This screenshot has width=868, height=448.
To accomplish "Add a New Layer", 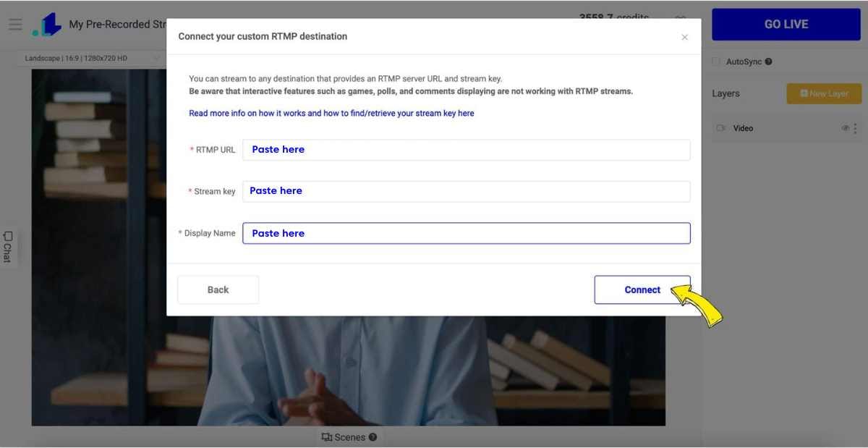I will point(824,93).
